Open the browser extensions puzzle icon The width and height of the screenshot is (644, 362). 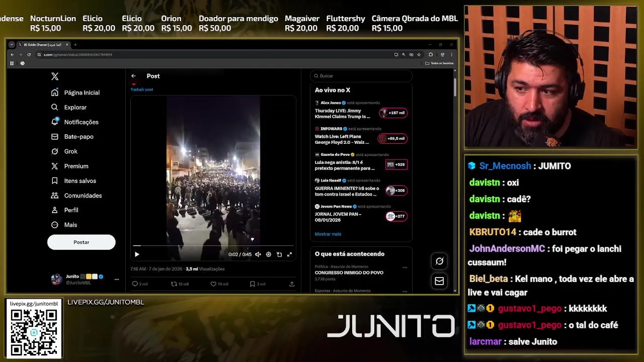point(430,54)
